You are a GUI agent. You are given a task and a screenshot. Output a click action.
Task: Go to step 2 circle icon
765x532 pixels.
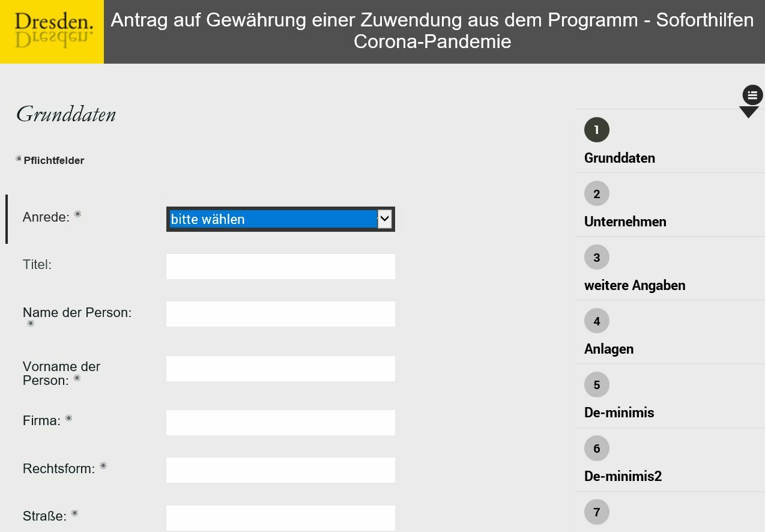(596, 193)
